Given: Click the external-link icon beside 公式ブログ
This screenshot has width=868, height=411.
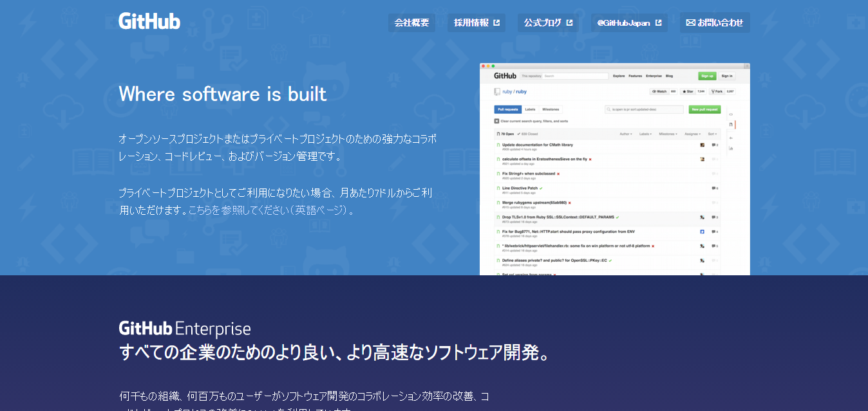Looking at the screenshot, I should pyautogui.click(x=569, y=23).
